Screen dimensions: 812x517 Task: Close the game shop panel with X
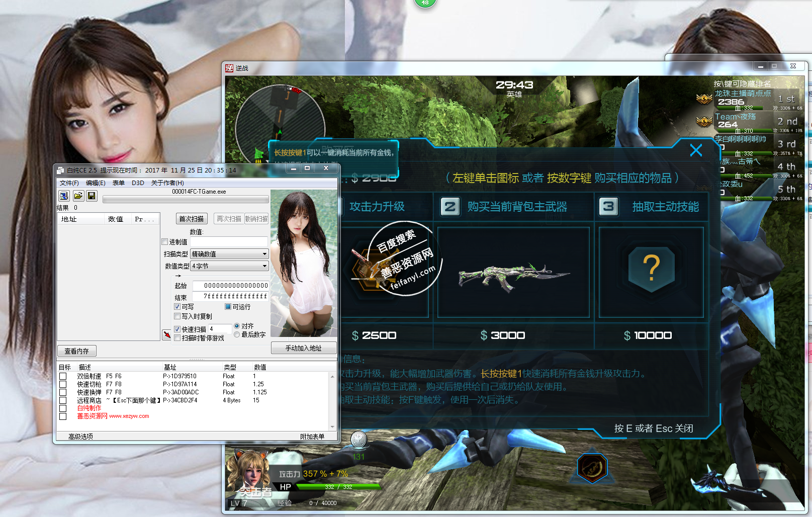[696, 150]
